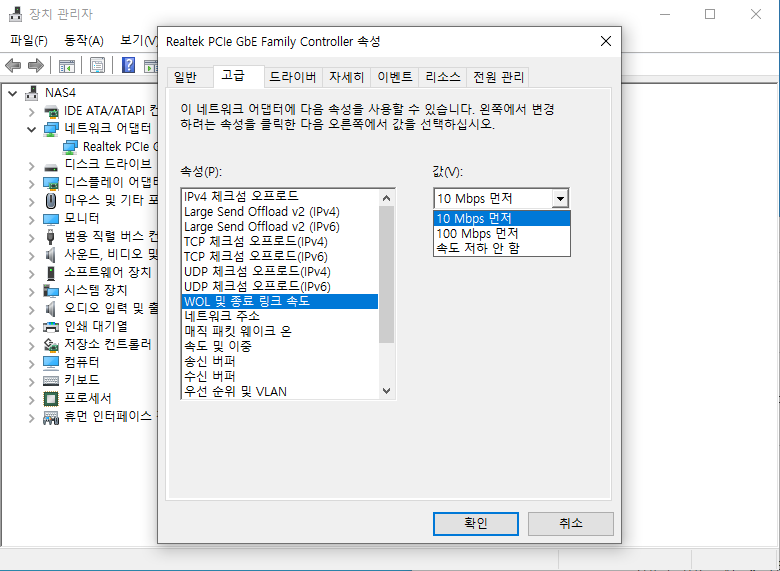Viewport: 780px width, 571px height.
Task: Click the 확인 button
Action: [x=476, y=523]
